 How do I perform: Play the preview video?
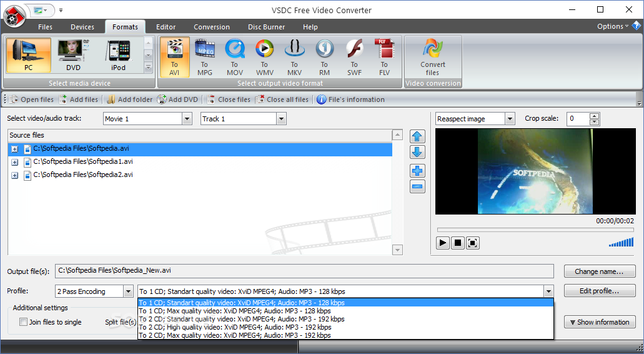point(443,243)
